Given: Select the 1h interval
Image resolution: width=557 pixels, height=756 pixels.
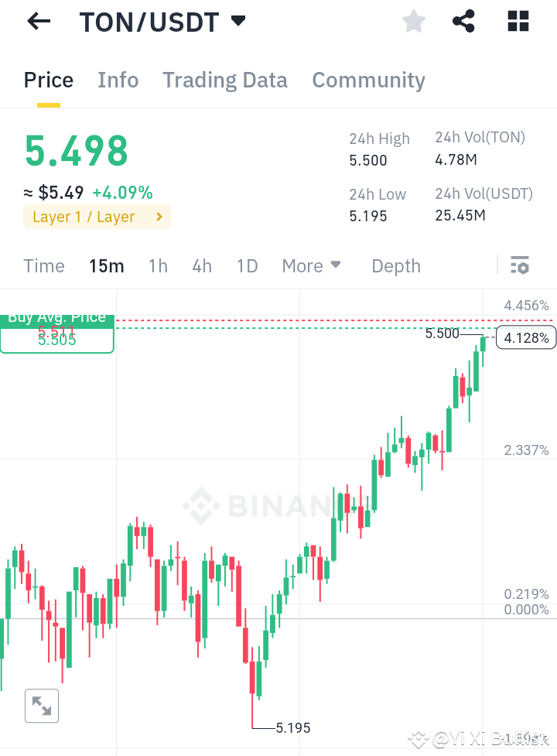Looking at the screenshot, I should tap(158, 265).
